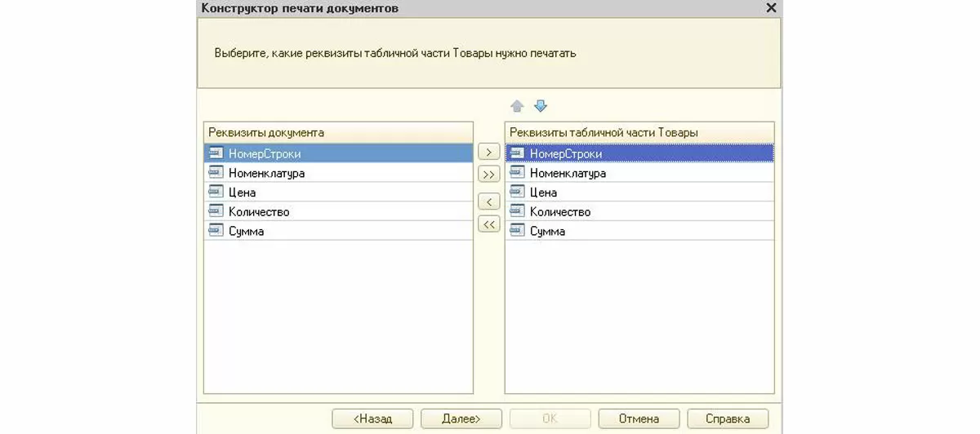Close the Конструктор печати документов window
Viewport: 980px width, 434px height.
pos(770,7)
